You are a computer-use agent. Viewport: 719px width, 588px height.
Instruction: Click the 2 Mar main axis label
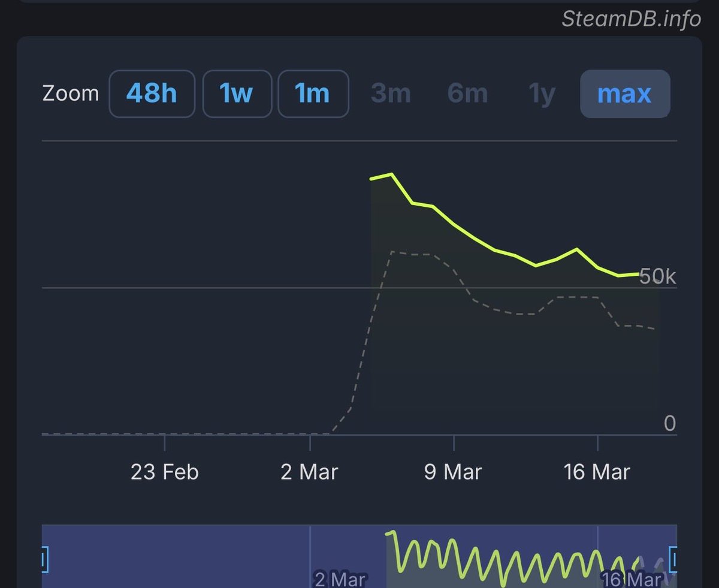tap(309, 472)
